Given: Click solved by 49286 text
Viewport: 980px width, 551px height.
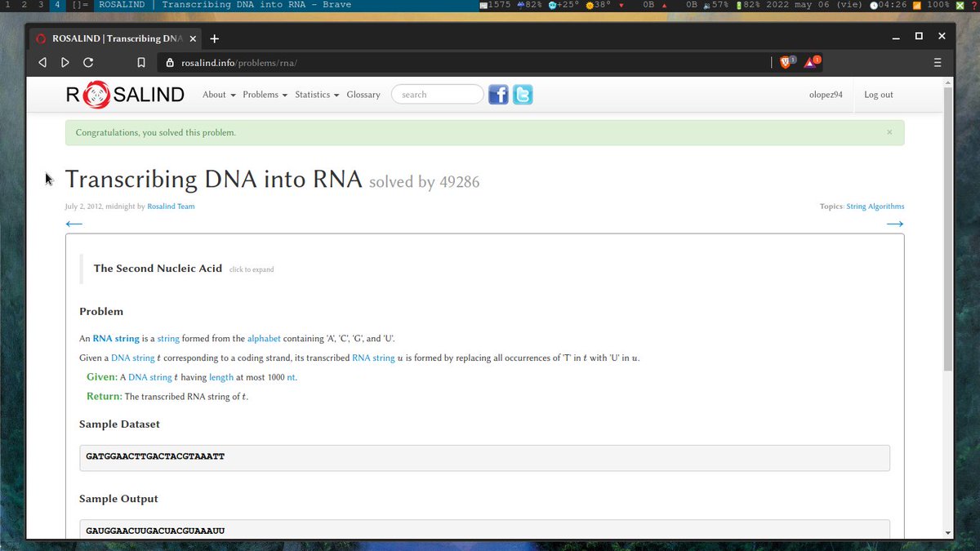Looking at the screenshot, I should pos(424,182).
